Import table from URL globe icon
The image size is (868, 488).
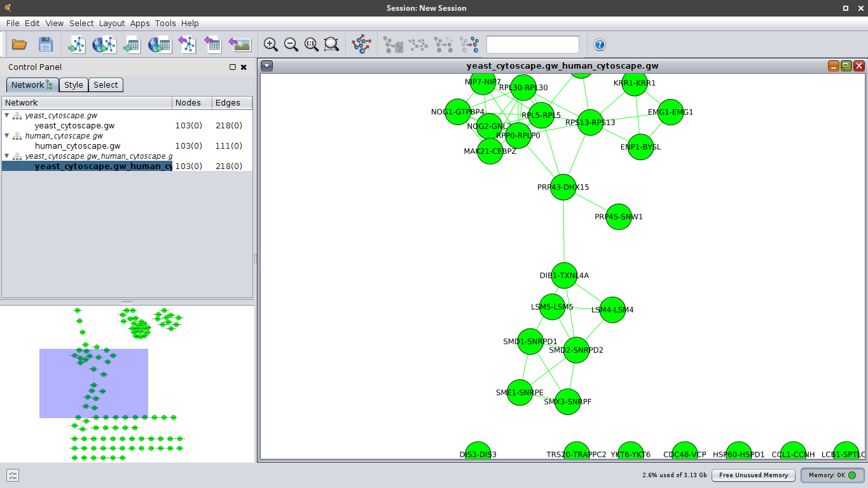click(159, 44)
